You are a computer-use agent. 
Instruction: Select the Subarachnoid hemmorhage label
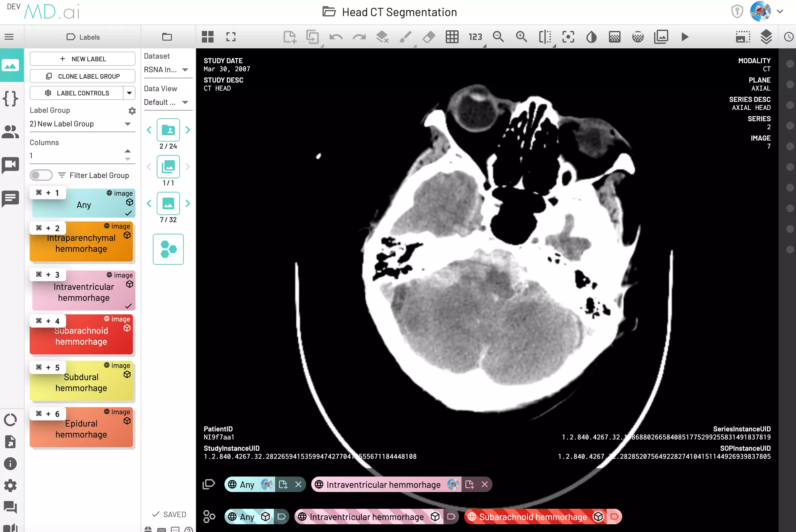pyautogui.click(x=81, y=335)
